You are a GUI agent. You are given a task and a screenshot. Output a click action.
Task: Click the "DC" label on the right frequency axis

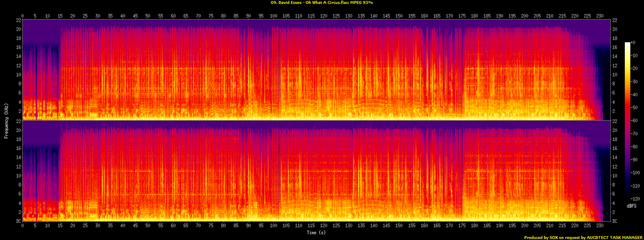coord(614,221)
